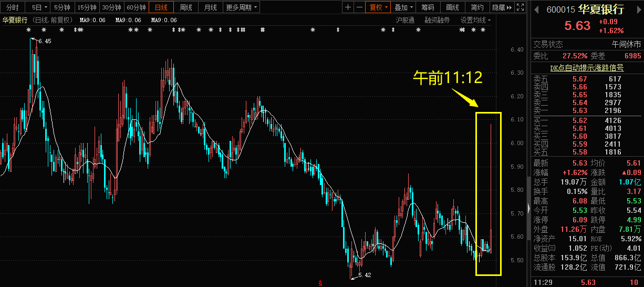Image resolution: width=644 pixels, height=287 pixels.
Task: Click the 午间休市 trading status
Action: [x=627, y=44]
